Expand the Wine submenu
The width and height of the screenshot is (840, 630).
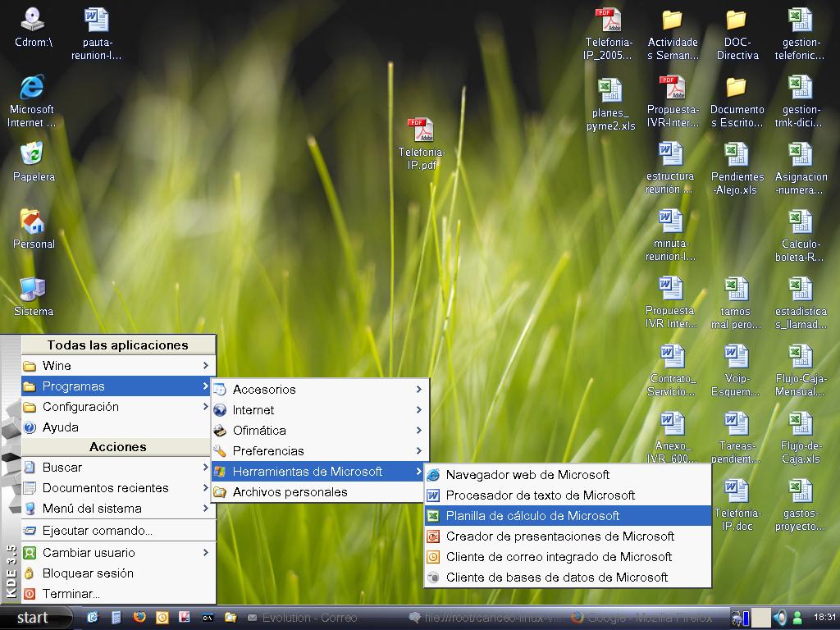pos(118,365)
